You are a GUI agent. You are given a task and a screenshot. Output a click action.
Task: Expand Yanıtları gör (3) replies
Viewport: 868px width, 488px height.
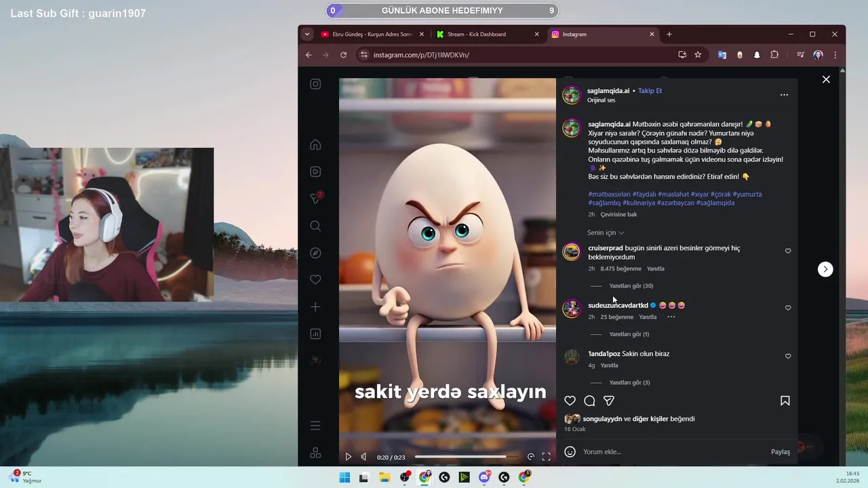tap(629, 383)
